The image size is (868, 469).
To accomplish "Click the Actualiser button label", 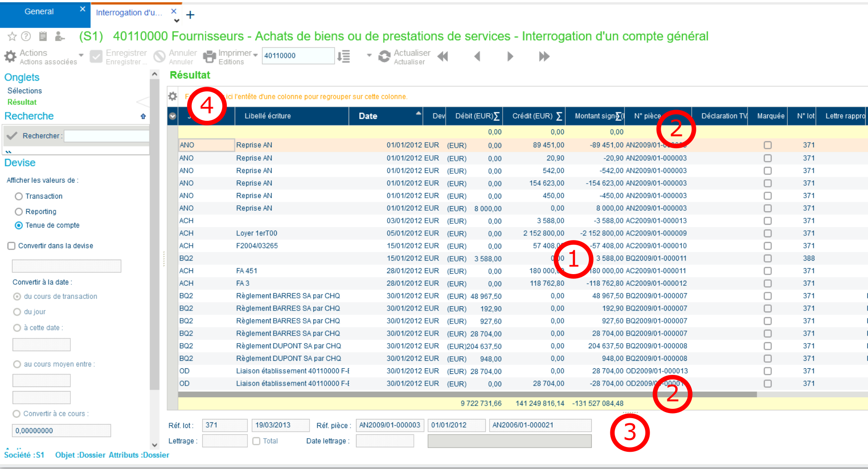I will pyautogui.click(x=412, y=53).
